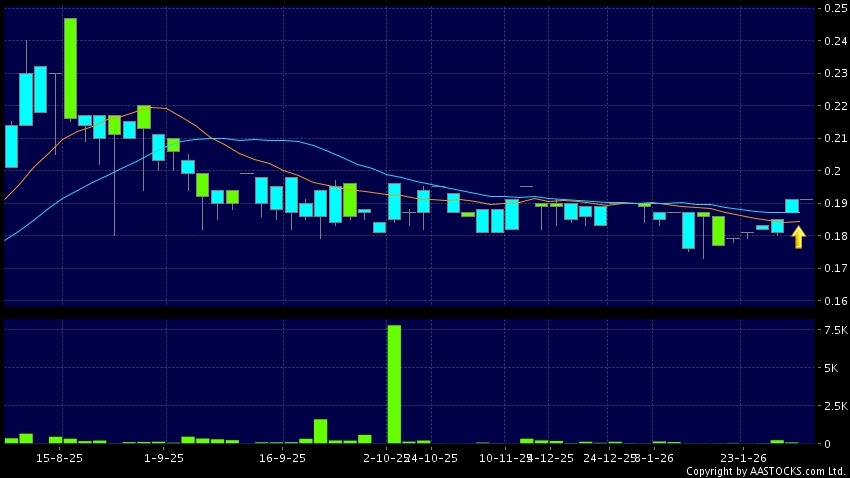The height and width of the screenshot is (478, 850).
Task: Click the 0.18 price axis label
Action: [x=834, y=236]
